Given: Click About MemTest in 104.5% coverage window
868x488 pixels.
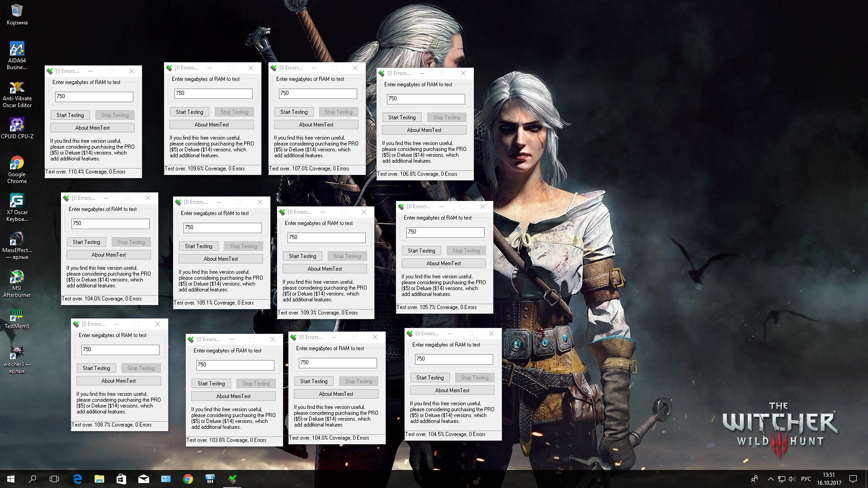Looking at the screenshot, I should 452,390.
